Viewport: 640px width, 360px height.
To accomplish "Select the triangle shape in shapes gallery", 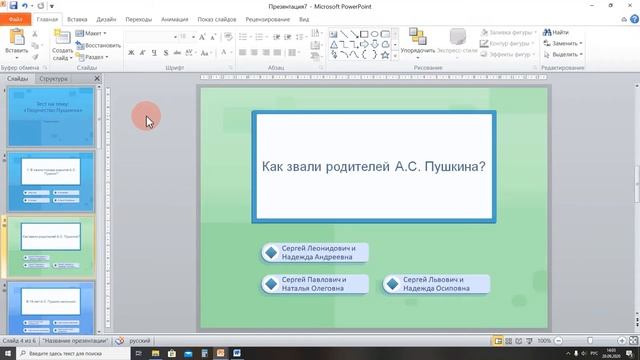I will pos(334,44).
